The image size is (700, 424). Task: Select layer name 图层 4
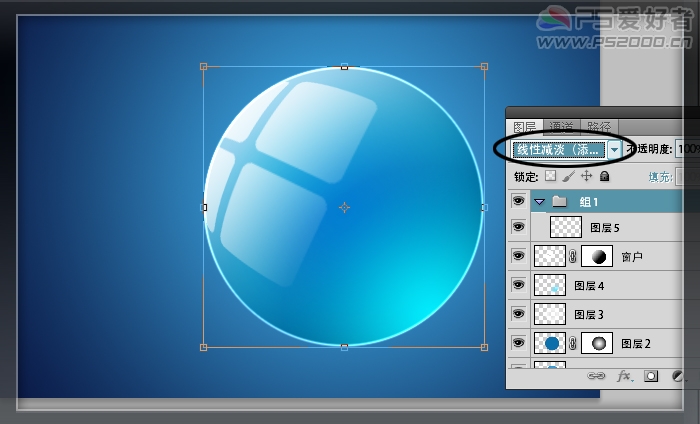tap(589, 286)
